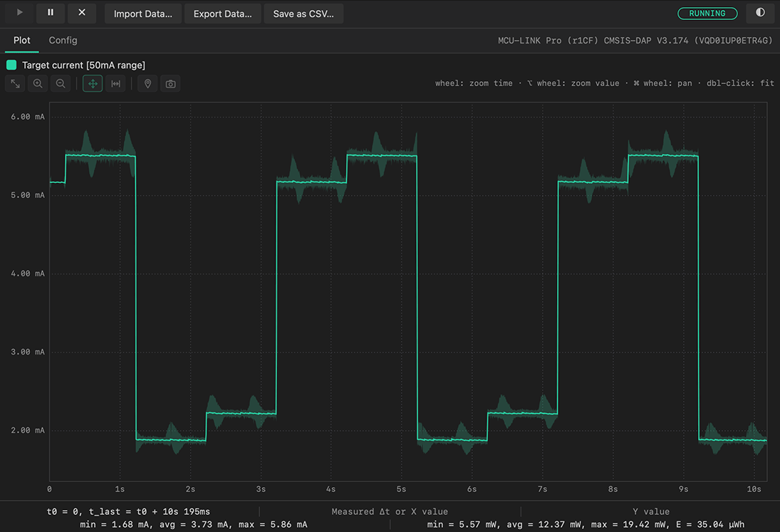Switch to the Plot tab
This screenshot has width=780, height=532.
(21, 41)
